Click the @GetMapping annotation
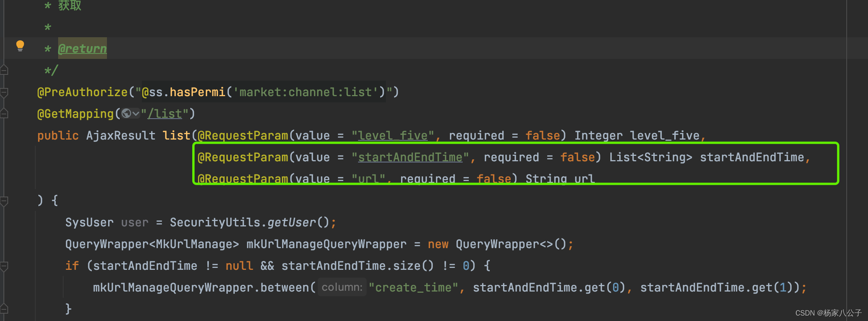868x321 pixels. [x=76, y=114]
